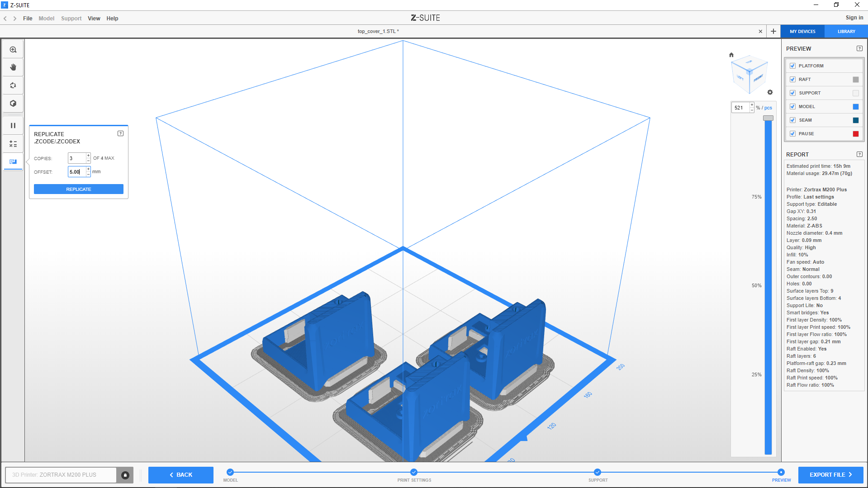Select the rotate view tool
Image resolution: width=868 pixels, height=488 pixels.
pyautogui.click(x=13, y=85)
